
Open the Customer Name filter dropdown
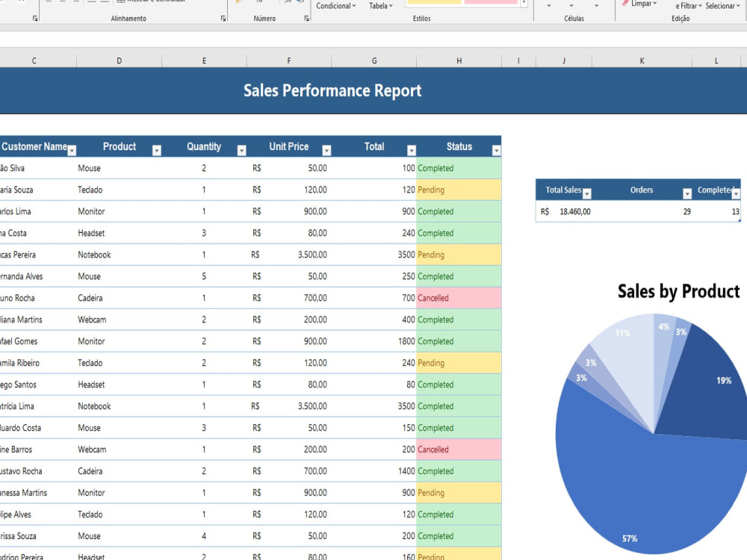coord(72,151)
